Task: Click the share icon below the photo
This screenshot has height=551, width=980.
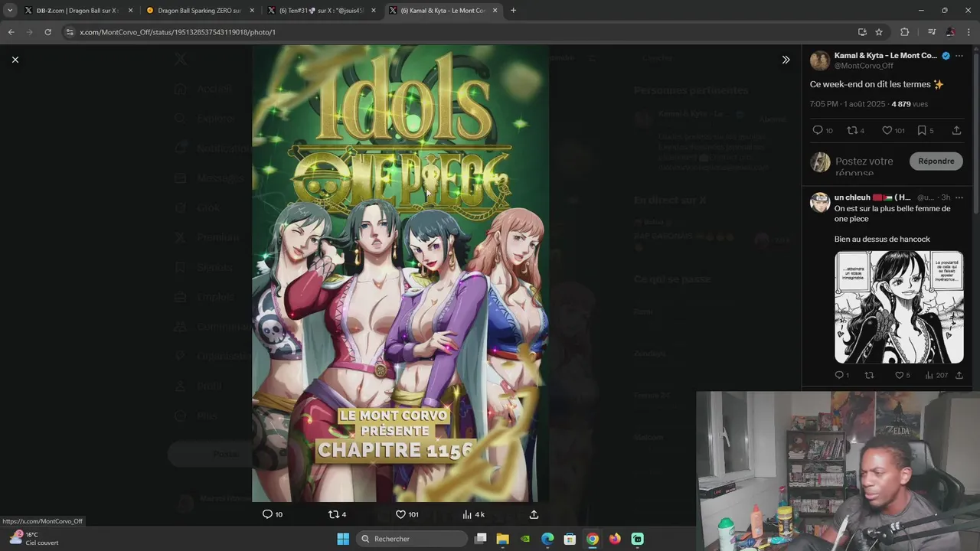Action: [x=534, y=514]
